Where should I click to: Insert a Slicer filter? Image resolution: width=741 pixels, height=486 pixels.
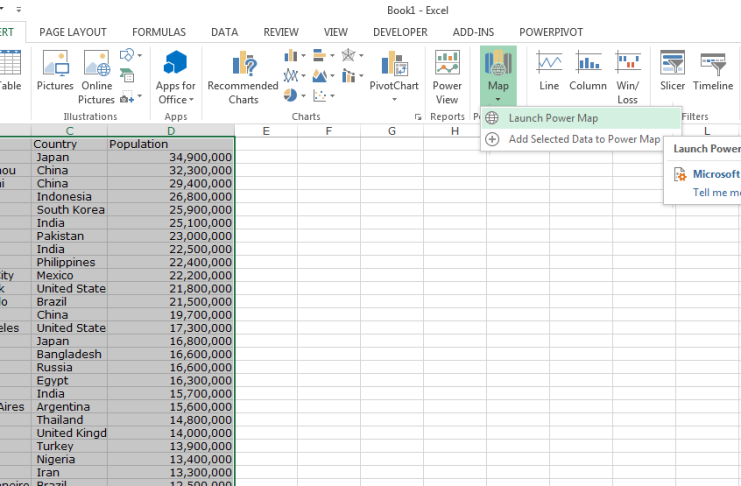coord(672,71)
